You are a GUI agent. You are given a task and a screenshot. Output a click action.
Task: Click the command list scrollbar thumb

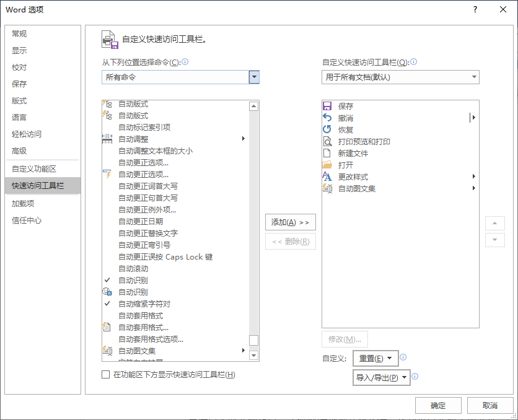click(253, 341)
